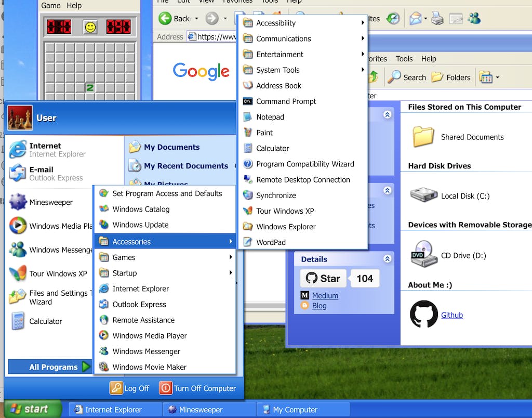Launch Windows Movie Maker
The width and height of the screenshot is (532, 418).
(x=149, y=367)
